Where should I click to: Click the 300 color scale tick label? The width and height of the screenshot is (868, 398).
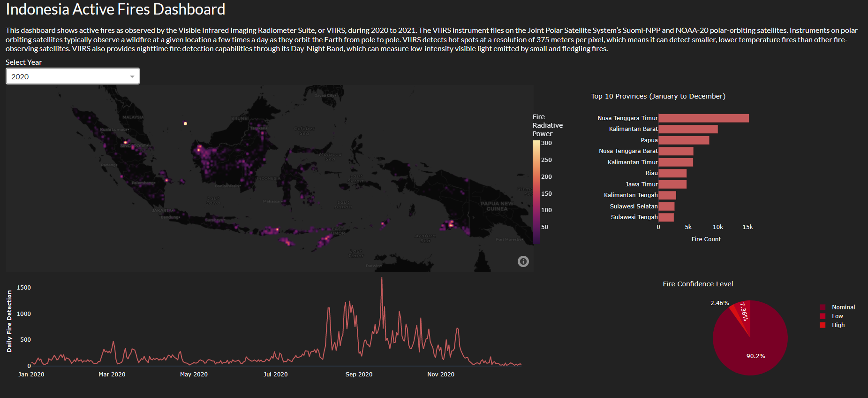pyautogui.click(x=546, y=143)
